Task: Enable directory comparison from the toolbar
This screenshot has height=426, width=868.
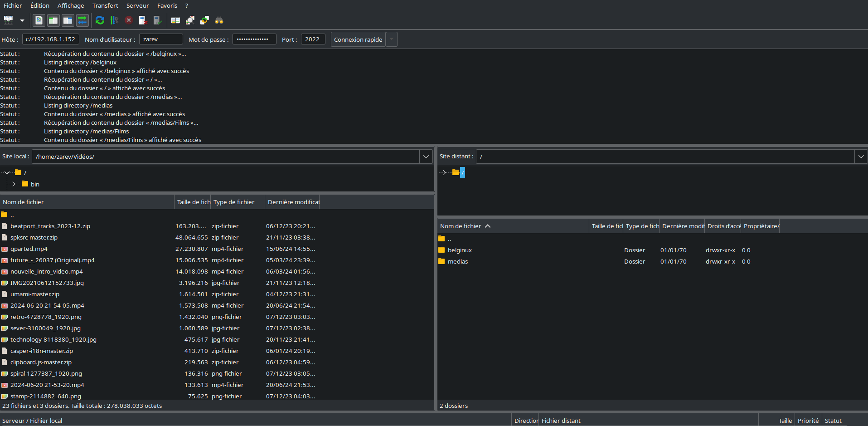Action: (175, 20)
